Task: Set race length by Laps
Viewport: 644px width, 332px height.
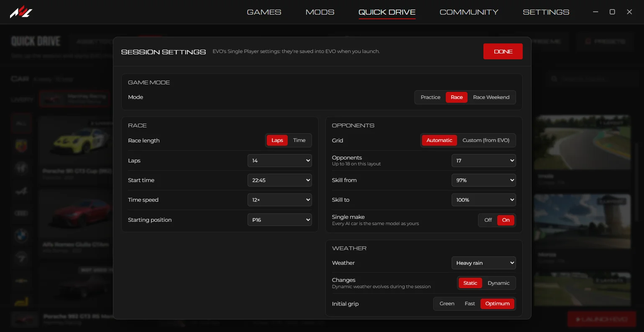Action: point(277,140)
